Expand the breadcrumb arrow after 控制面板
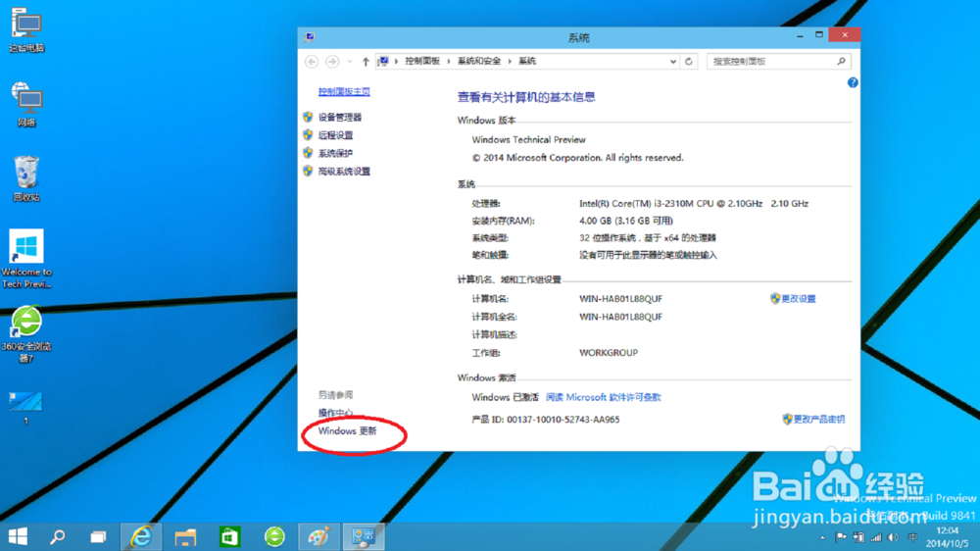The width and height of the screenshot is (980, 551). [x=449, y=62]
